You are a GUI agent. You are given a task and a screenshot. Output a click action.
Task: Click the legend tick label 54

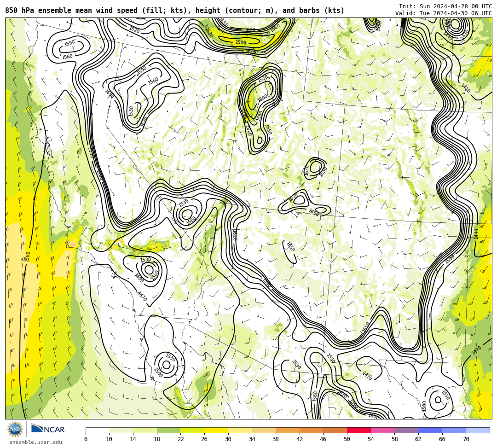pyautogui.click(x=371, y=439)
